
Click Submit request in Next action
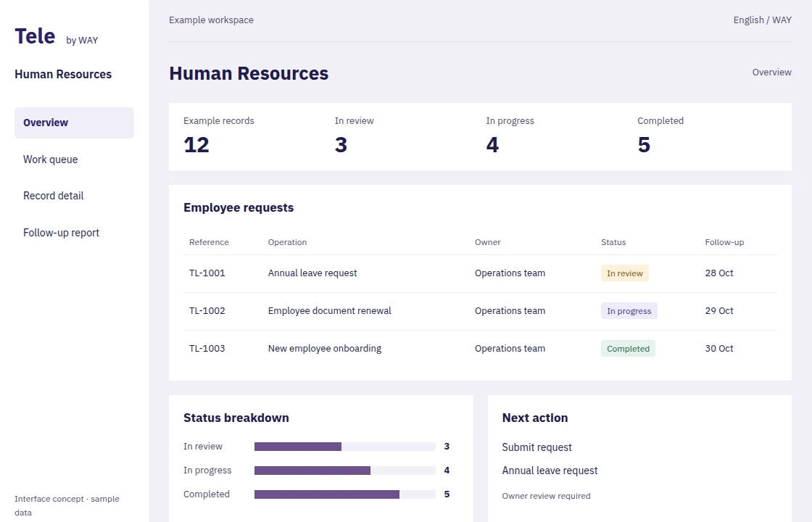[536, 447]
